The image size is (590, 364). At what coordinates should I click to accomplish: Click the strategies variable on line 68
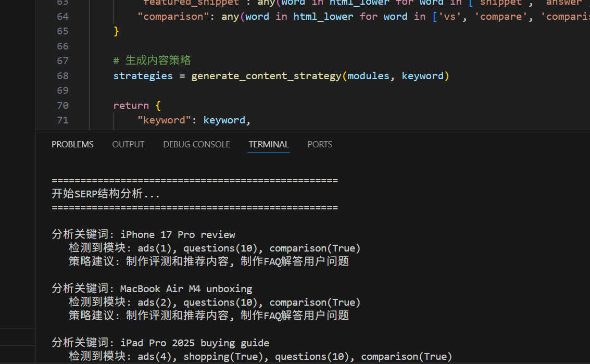143,76
